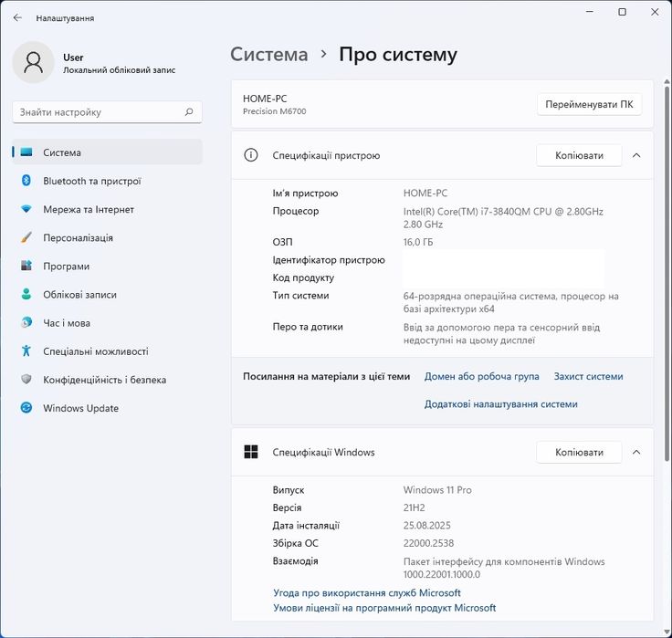The height and width of the screenshot is (638, 672).
Task: Click the Windows 11 Pro edition value
Action: 437,490
